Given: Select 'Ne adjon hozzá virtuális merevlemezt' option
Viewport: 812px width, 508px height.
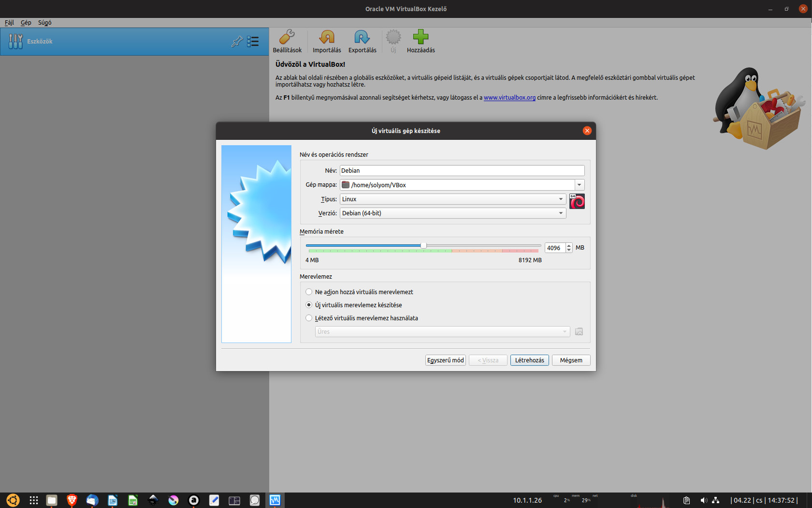Looking at the screenshot, I should (x=359, y=292).
